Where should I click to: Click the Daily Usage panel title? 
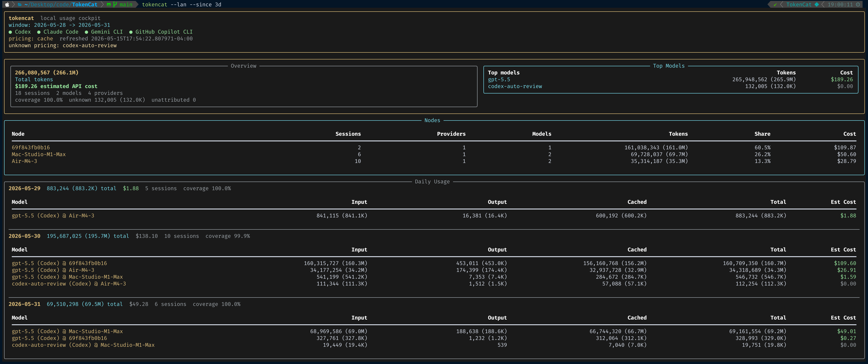432,182
